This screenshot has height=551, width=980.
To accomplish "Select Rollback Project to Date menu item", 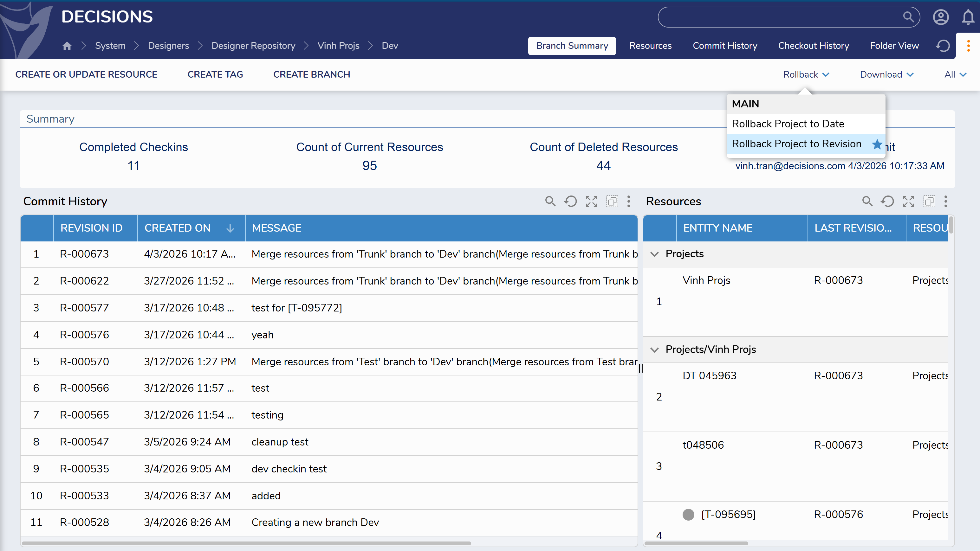I will click(x=788, y=124).
